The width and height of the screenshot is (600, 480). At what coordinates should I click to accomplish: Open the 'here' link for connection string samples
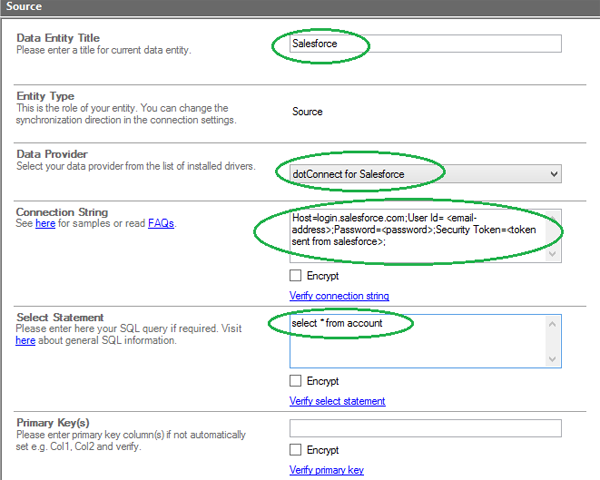click(45, 224)
